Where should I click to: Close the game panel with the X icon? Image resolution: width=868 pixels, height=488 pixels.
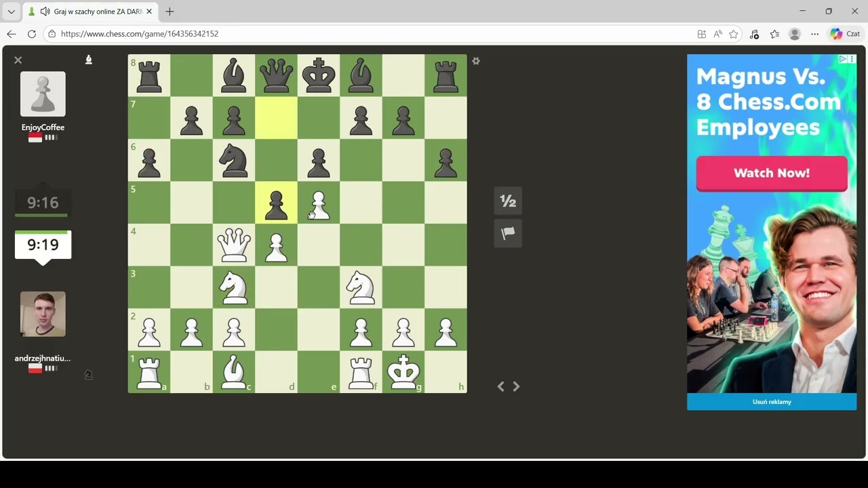(x=18, y=60)
